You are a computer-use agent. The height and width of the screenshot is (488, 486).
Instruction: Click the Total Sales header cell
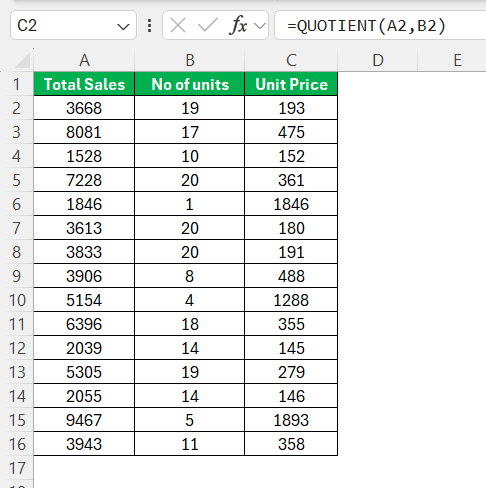tap(84, 84)
